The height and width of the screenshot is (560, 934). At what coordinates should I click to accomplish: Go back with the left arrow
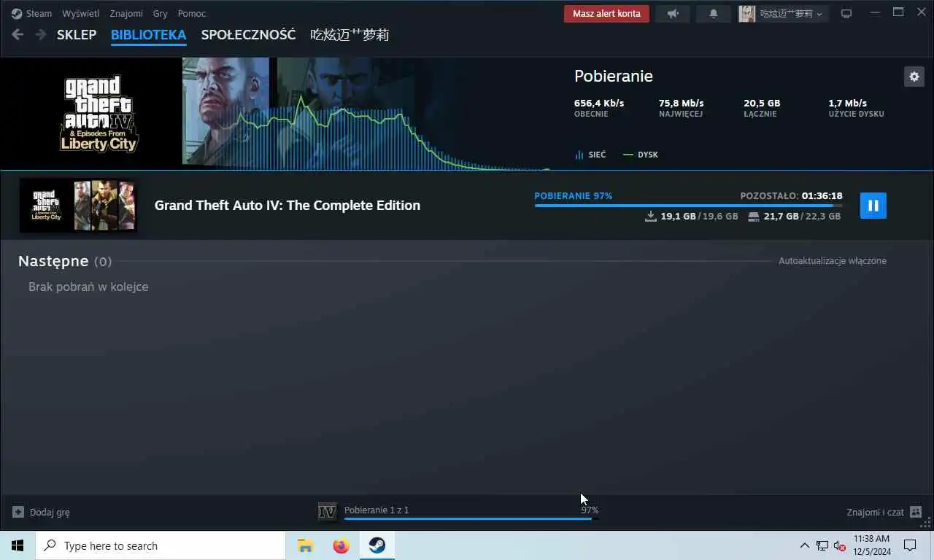point(18,34)
